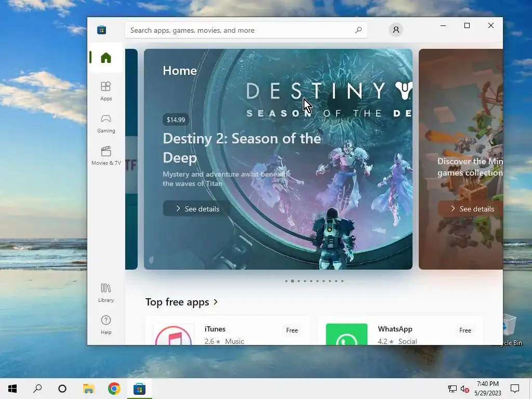Maximize the Microsoft Store window
This screenshot has height=399, width=532.
pyautogui.click(x=467, y=25)
